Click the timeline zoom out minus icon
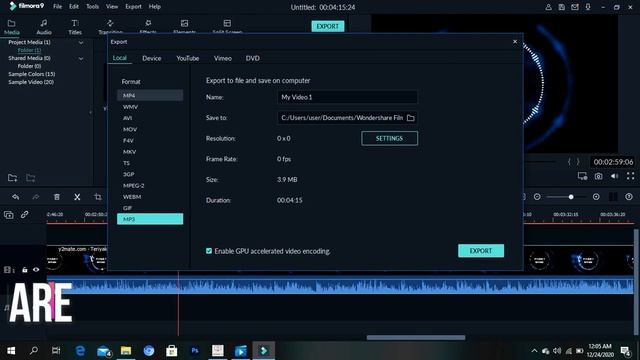 pos(537,197)
